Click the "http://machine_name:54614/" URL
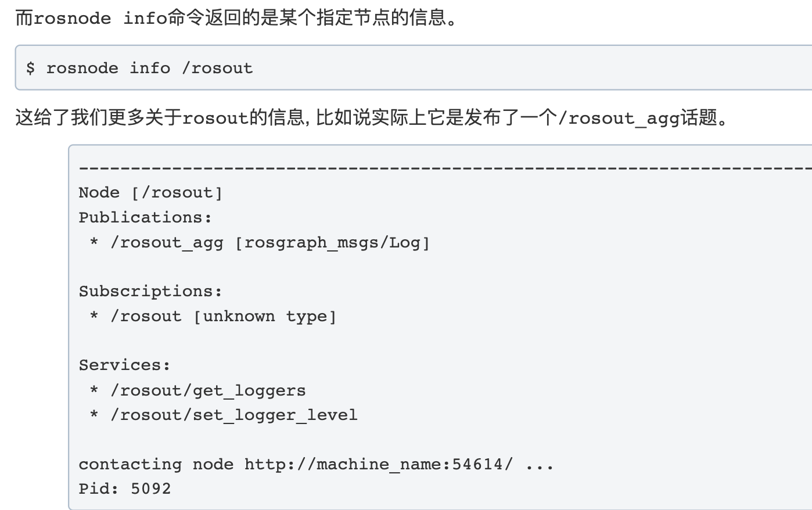This screenshot has height=510, width=812. (x=379, y=465)
